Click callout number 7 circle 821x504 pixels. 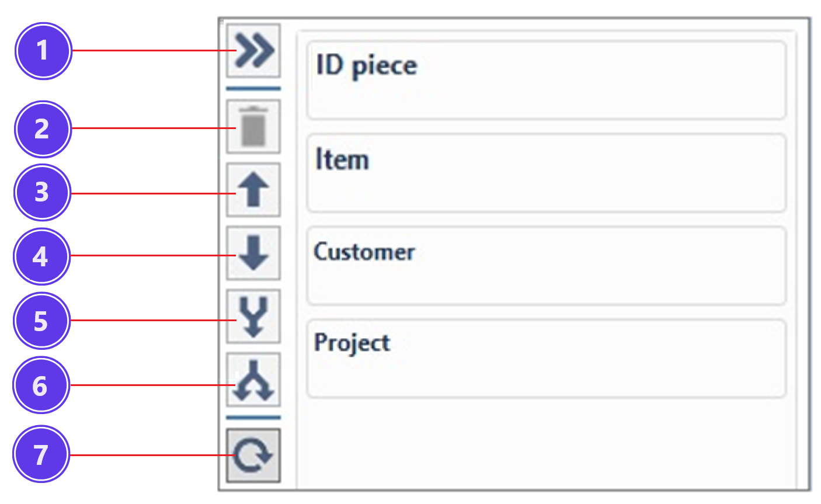41,454
